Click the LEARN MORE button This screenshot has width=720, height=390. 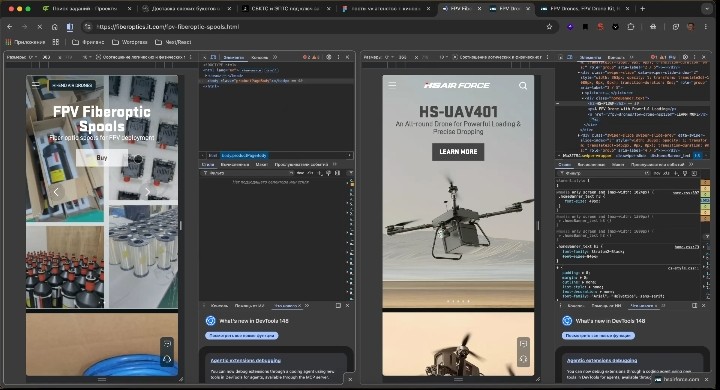tap(458, 152)
